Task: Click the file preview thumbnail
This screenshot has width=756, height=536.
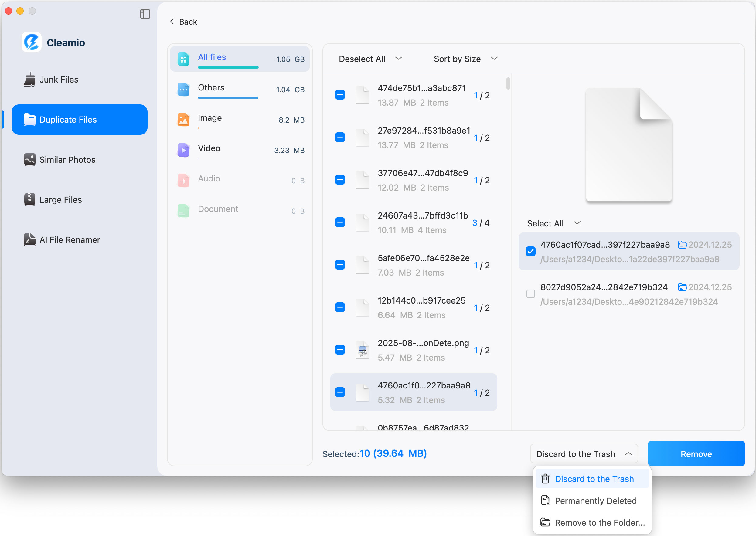Action: pos(628,145)
